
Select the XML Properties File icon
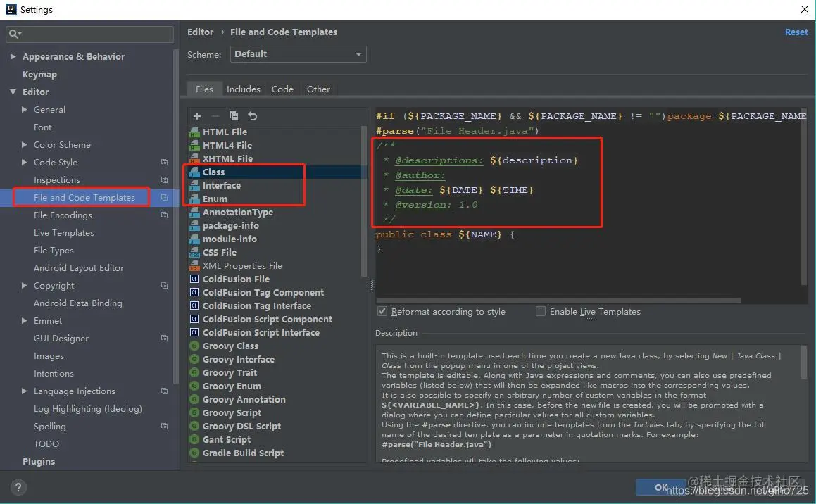click(x=194, y=266)
